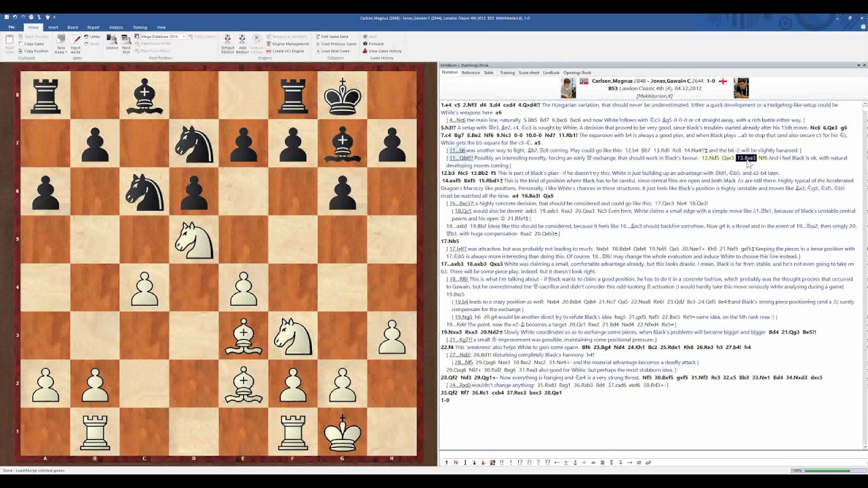Click Add Kibitzer engine icon
The height and width of the screenshot is (488, 868).
(242, 44)
